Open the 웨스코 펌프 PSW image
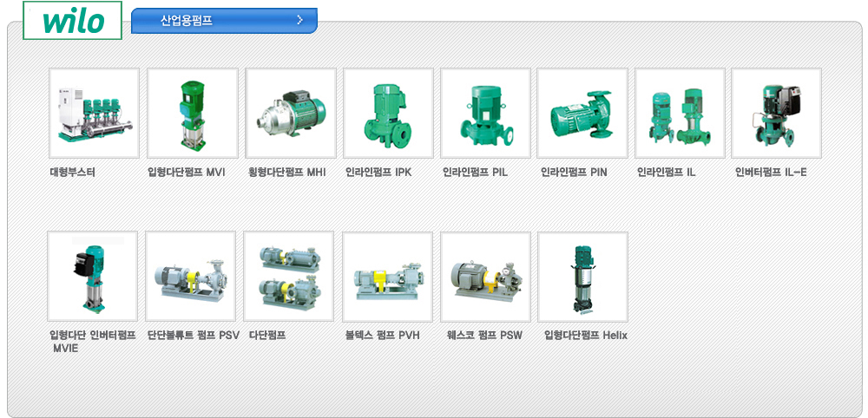 click(485, 277)
